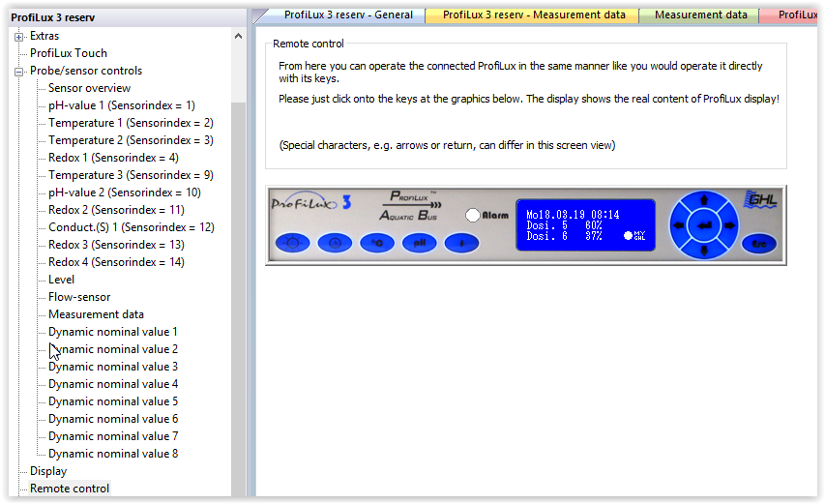Collapse the Probe/sensor controls node
This screenshot has height=504, width=825.
19,72
